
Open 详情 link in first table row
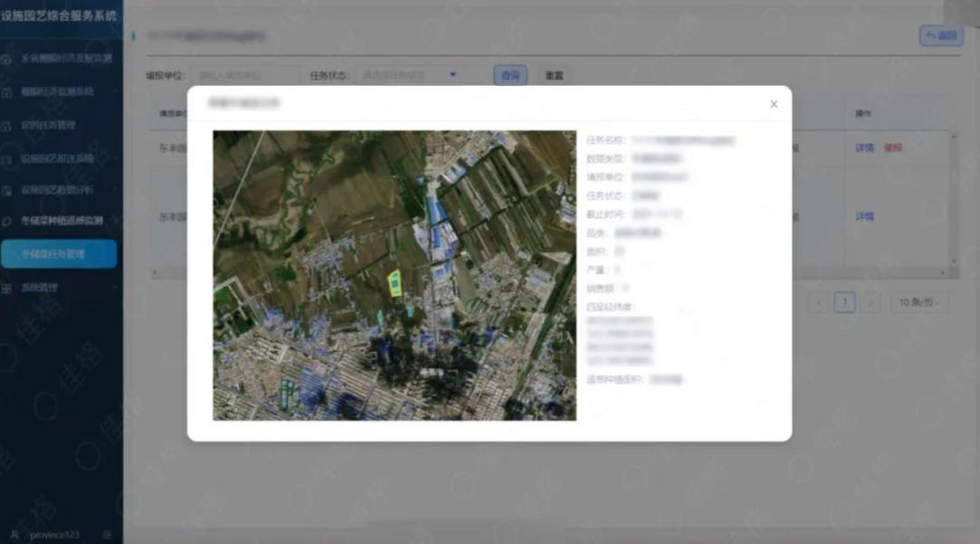[x=864, y=148]
